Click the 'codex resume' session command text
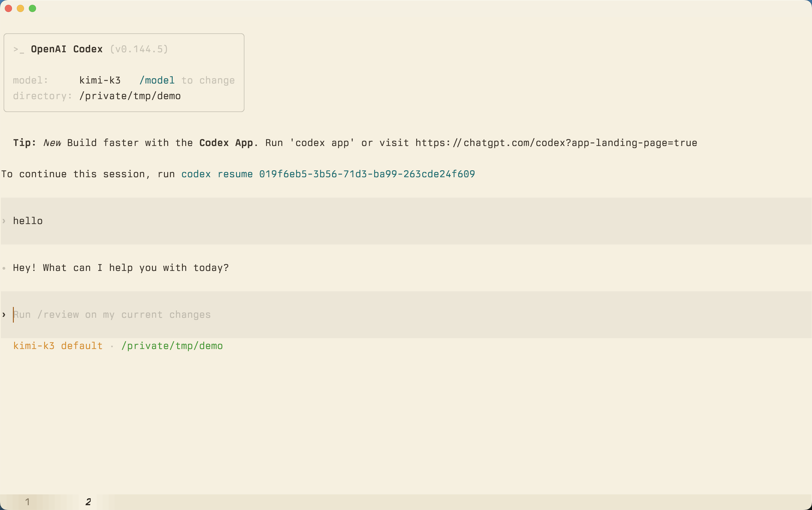The width and height of the screenshot is (812, 510). click(x=328, y=174)
